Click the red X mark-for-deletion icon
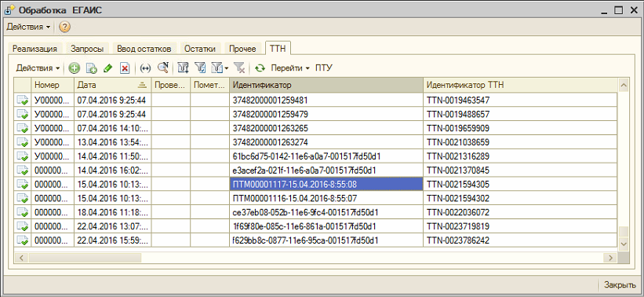This screenshot has width=644, height=297. pyautogui.click(x=125, y=68)
